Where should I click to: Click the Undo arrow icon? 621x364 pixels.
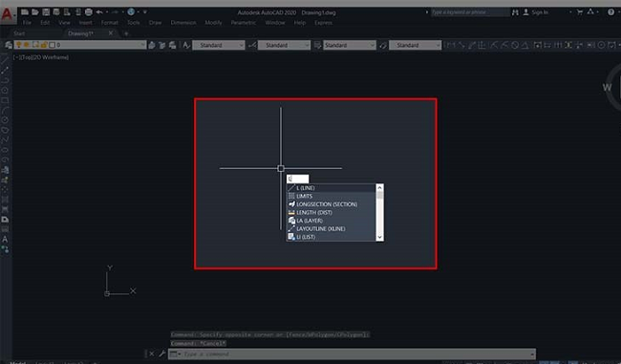(x=99, y=12)
